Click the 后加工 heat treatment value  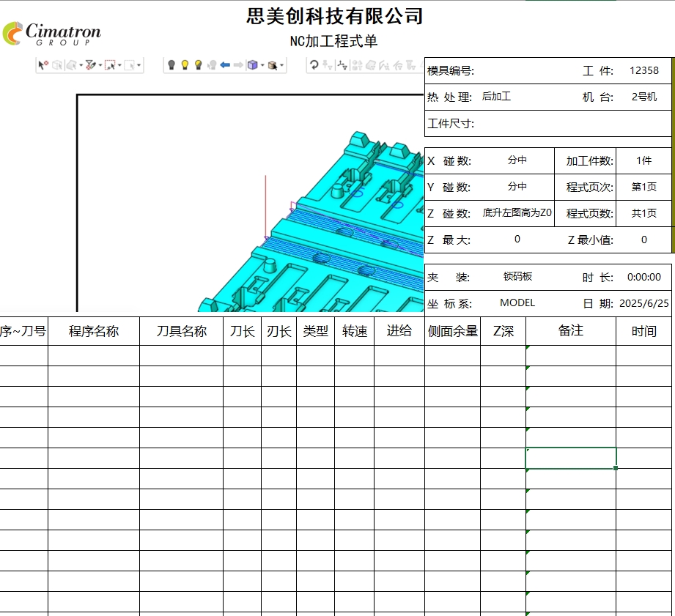(x=496, y=97)
